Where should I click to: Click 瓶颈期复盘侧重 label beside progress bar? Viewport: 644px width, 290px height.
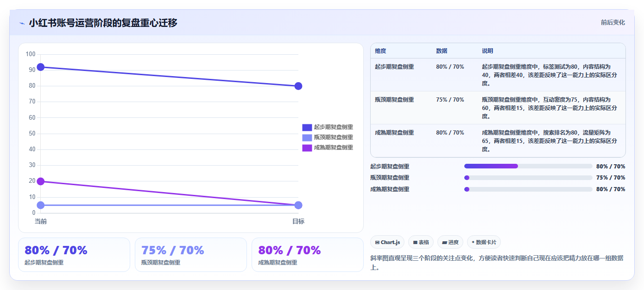pyautogui.click(x=390, y=178)
